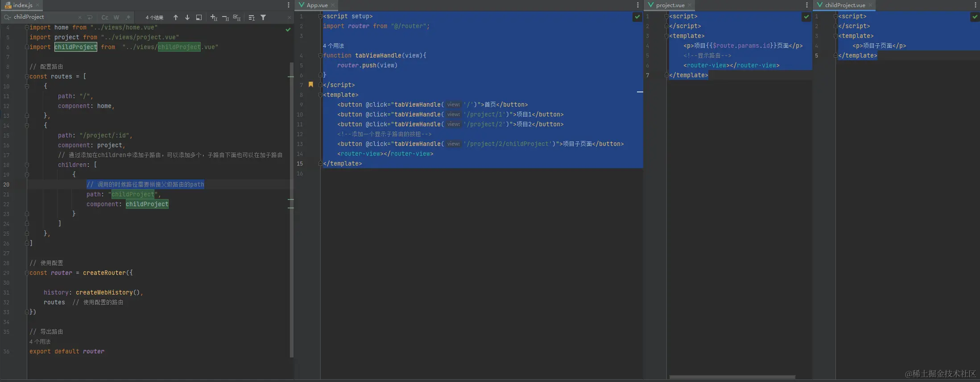Collapse template fold in App.vue line 8
980x382 pixels.
(320, 95)
